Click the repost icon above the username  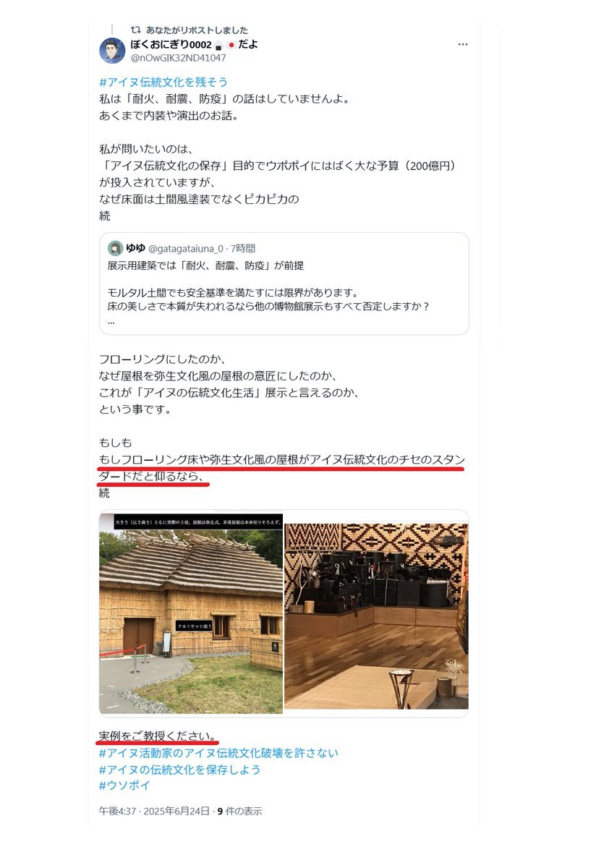coord(135,30)
